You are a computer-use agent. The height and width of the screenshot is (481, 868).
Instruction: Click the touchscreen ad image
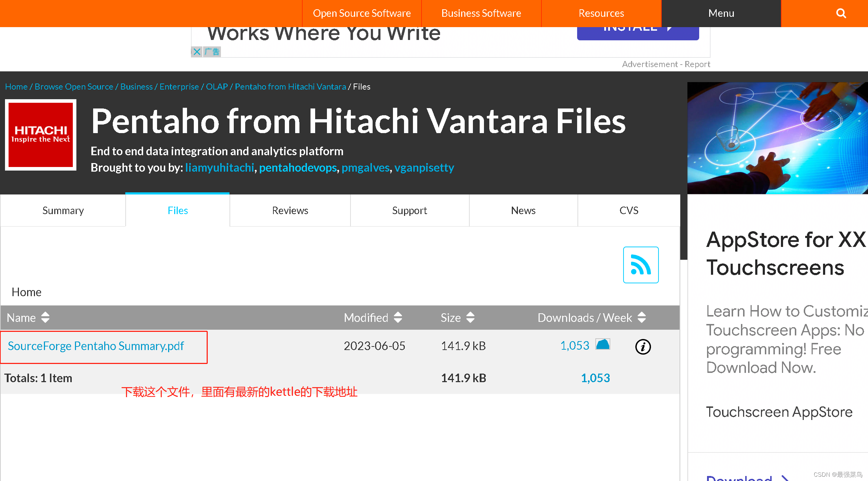point(777,138)
